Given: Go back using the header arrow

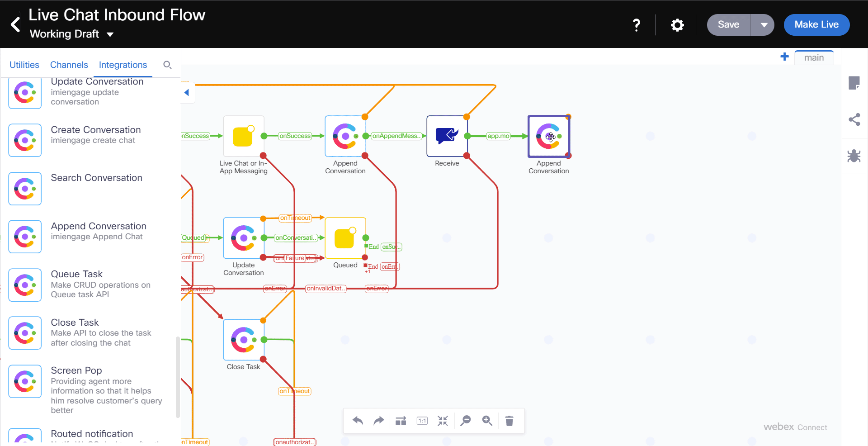Looking at the screenshot, I should [x=15, y=24].
